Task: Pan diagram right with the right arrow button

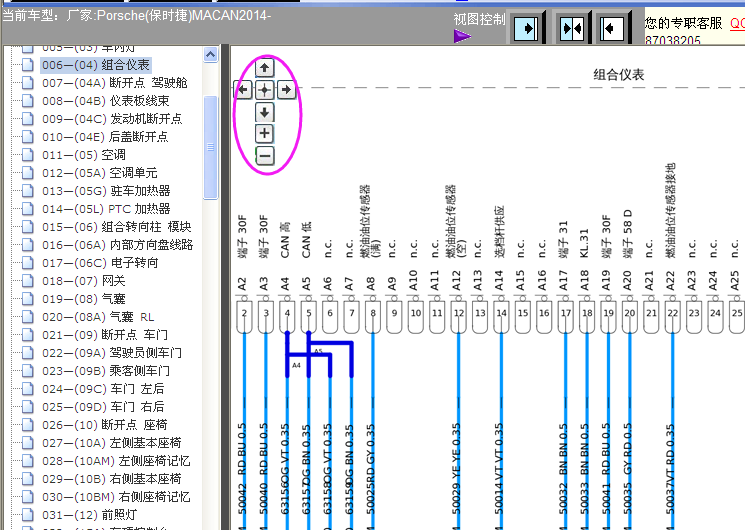Action: 286,89
